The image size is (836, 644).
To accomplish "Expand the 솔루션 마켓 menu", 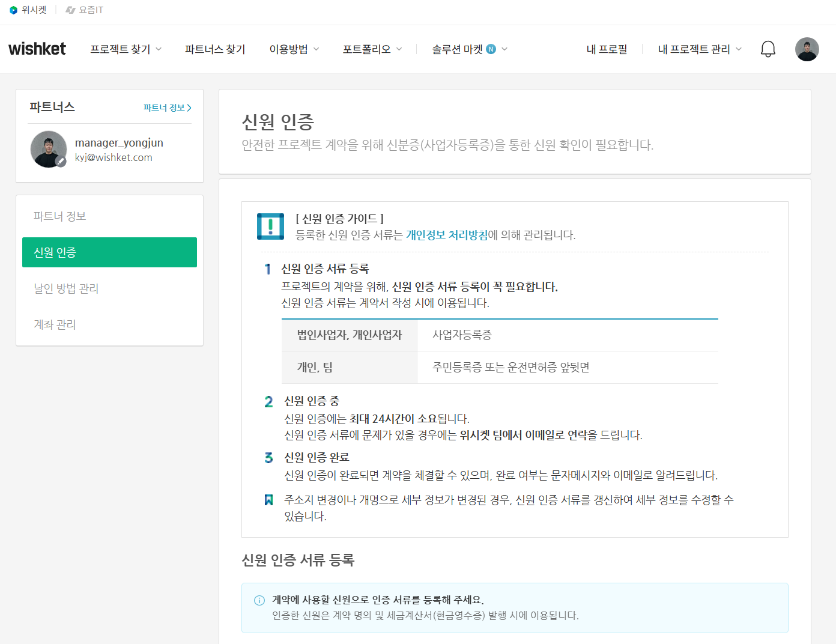I will click(470, 49).
